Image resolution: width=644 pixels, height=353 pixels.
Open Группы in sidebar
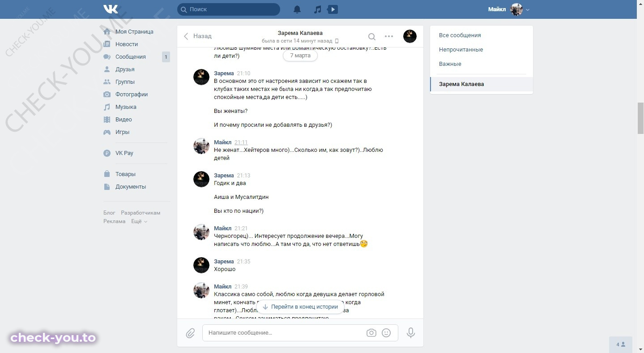click(x=125, y=82)
